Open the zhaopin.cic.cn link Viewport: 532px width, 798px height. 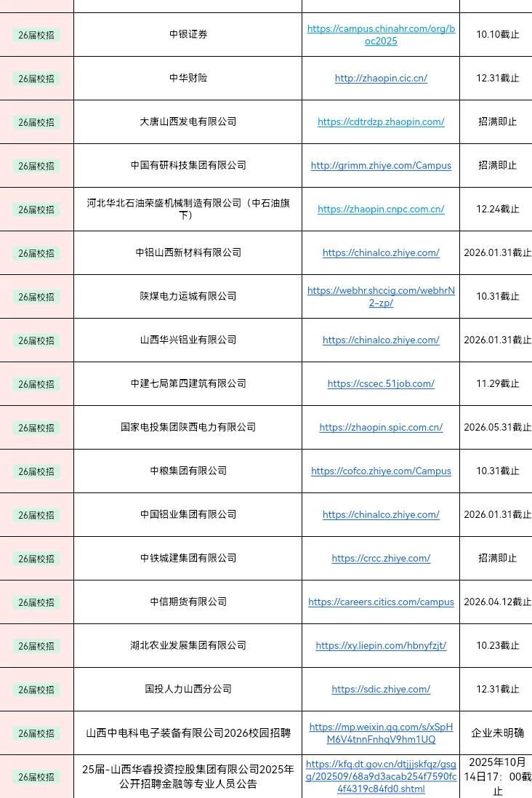tap(381, 79)
